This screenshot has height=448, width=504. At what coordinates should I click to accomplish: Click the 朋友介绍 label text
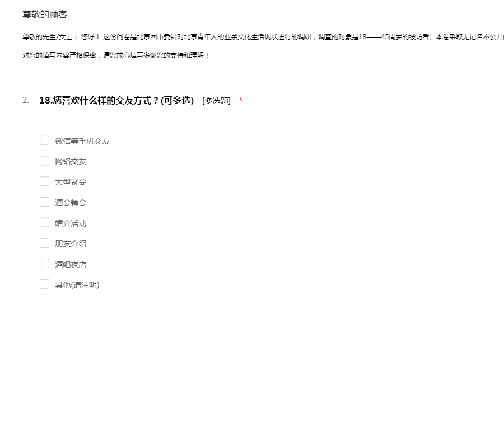[x=71, y=244]
